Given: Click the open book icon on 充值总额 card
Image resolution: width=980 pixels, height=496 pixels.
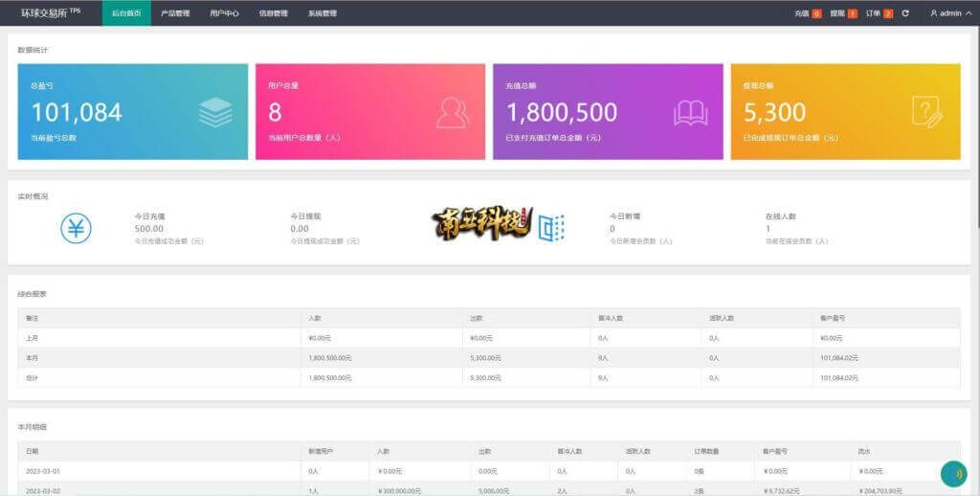Looking at the screenshot, I should pyautogui.click(x=690, y=112).
